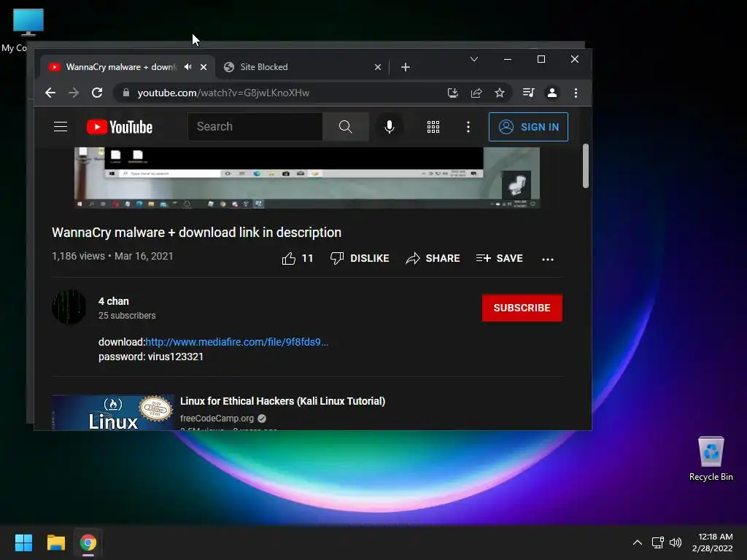The width and height of the screenshot is (747, 560).
Task: Open YouTube apps grid icon
Action: 433,127
